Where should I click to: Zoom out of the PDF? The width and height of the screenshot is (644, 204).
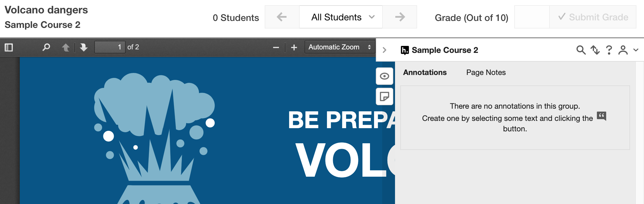click(x=276, y=47)
